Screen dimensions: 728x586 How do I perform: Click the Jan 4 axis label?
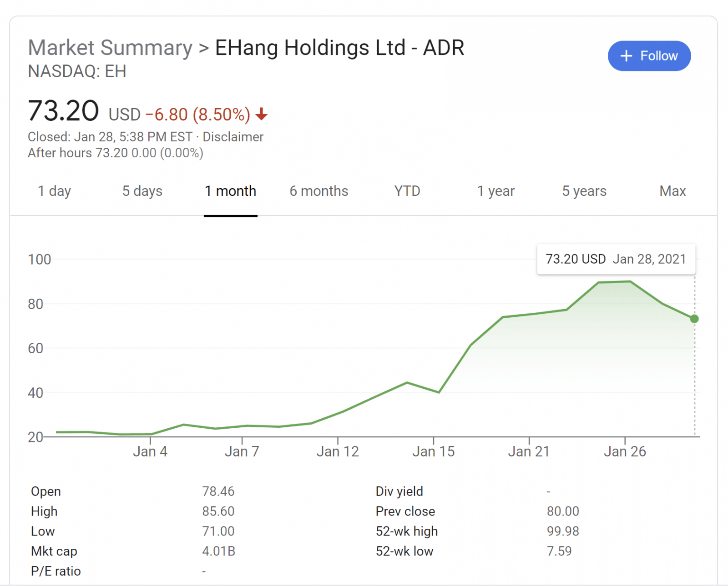point(150,451)
